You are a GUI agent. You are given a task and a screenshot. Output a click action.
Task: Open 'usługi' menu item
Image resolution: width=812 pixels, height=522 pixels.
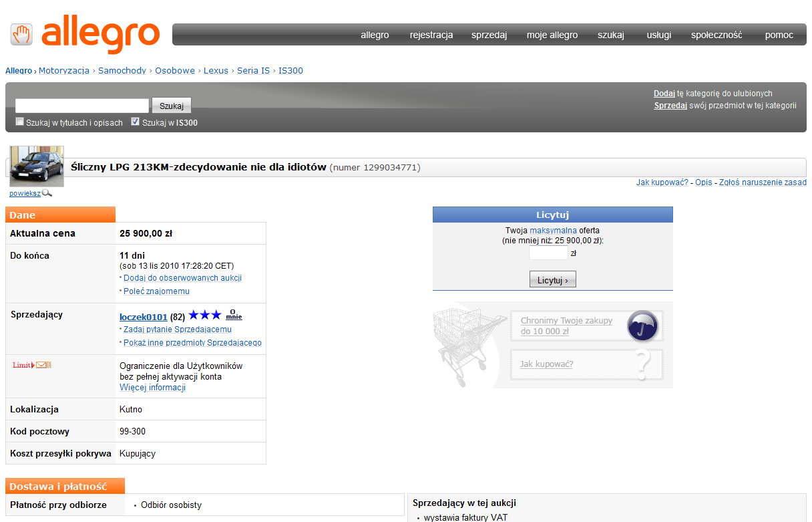(x=659, y=35)
